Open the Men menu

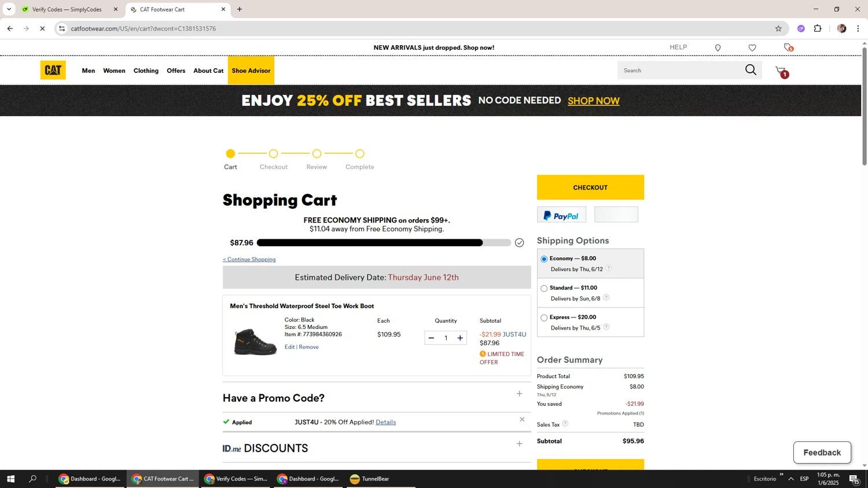coord(89,71)
